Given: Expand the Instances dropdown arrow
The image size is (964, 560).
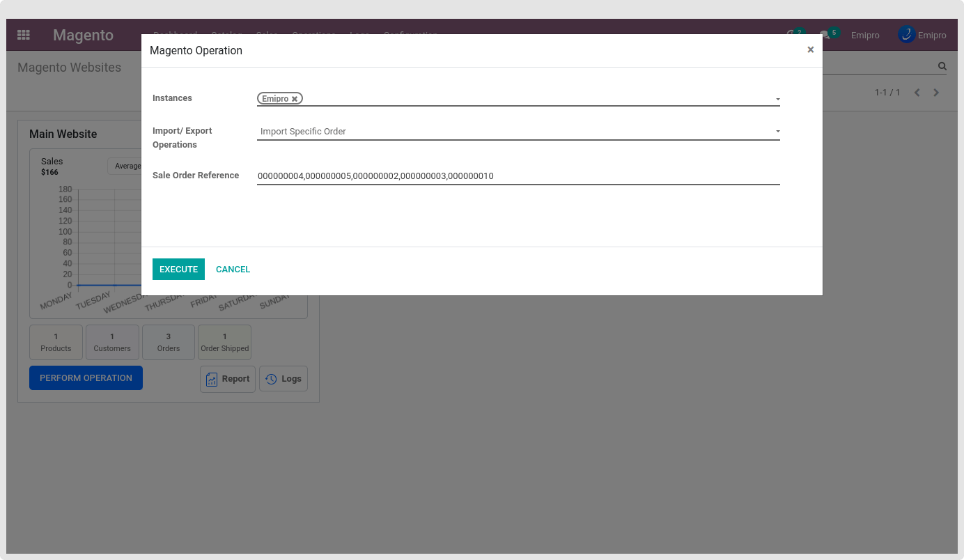Looking at the screenshot, I should (x=777, y=100).
